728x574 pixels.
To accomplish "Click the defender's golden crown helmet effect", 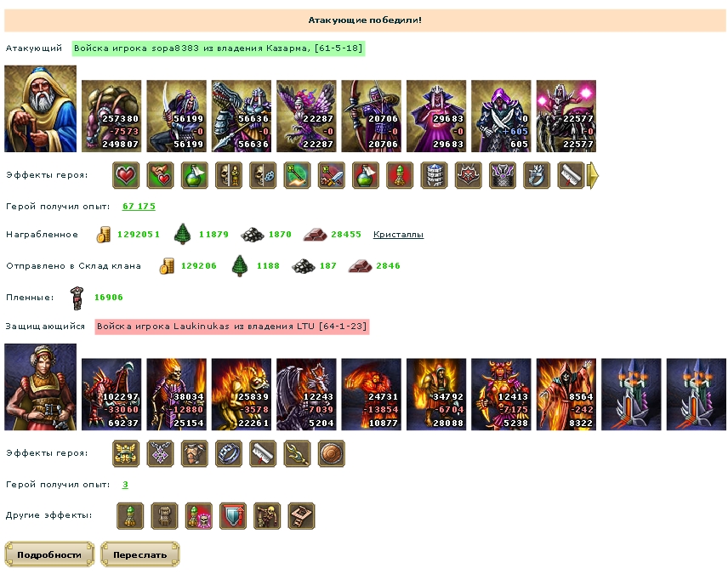I will (x=126, y=453).
